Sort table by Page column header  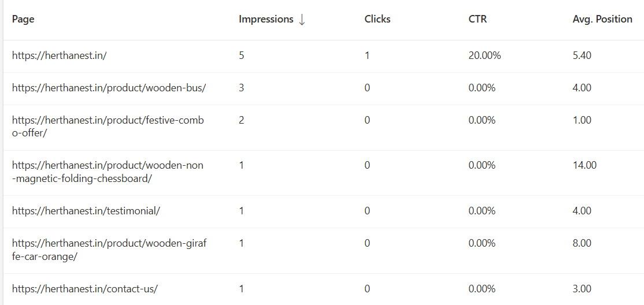click(23, 19)
